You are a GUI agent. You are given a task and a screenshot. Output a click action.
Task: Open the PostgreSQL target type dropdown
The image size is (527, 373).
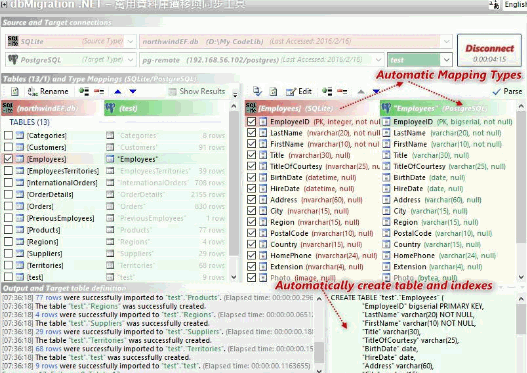tap(131, 59)
